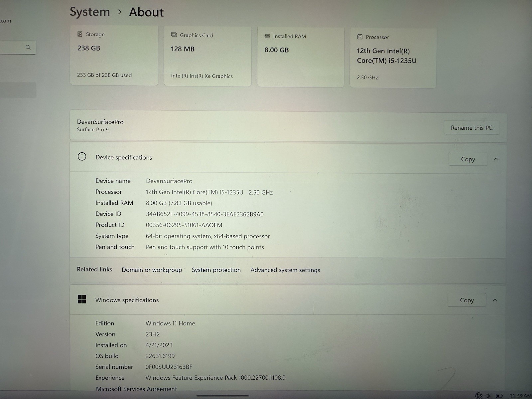Open the volume icon in system tray
Image resolution: width=532 pixels, height=399 pixels.
488,396
